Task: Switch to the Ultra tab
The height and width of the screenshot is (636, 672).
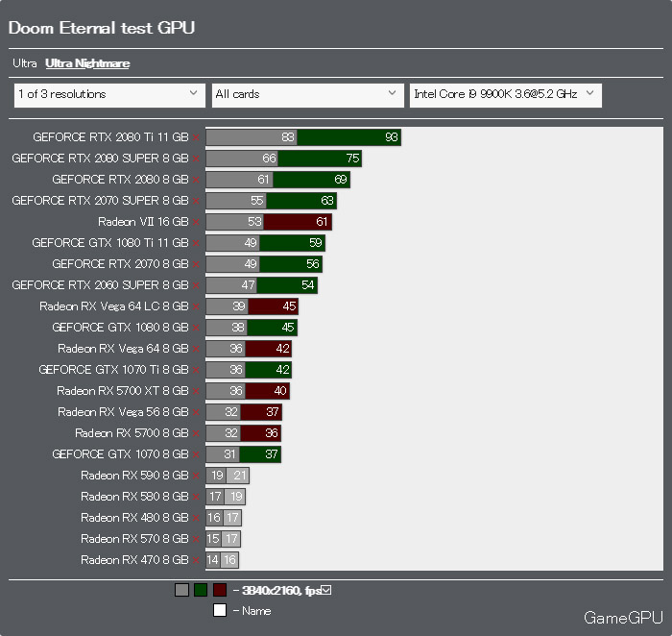Action: tap(25, 63)
